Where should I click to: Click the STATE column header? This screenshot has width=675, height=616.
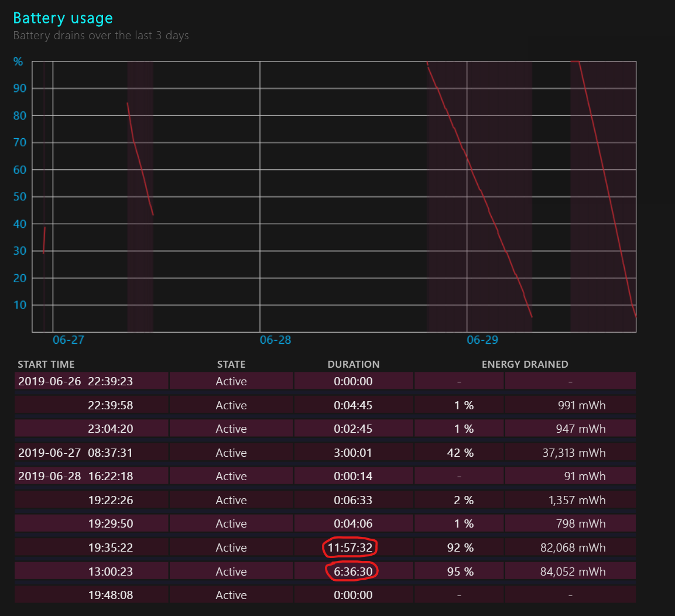pos(231,364)
